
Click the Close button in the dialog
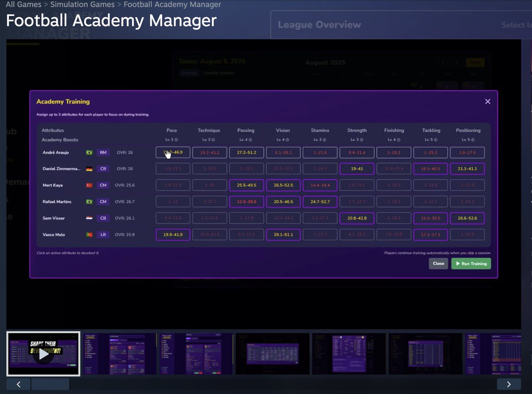pos(438,264)
